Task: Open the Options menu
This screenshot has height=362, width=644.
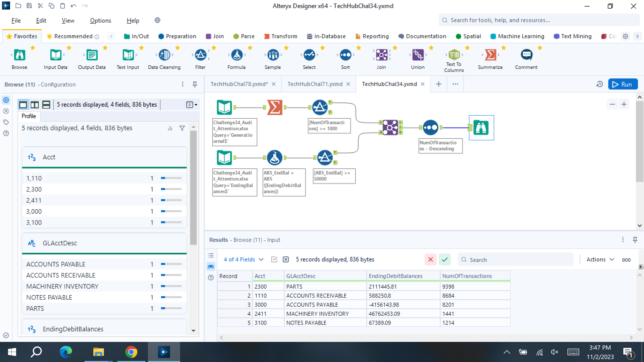Action: pyautogui.click(x=100, y=21)
